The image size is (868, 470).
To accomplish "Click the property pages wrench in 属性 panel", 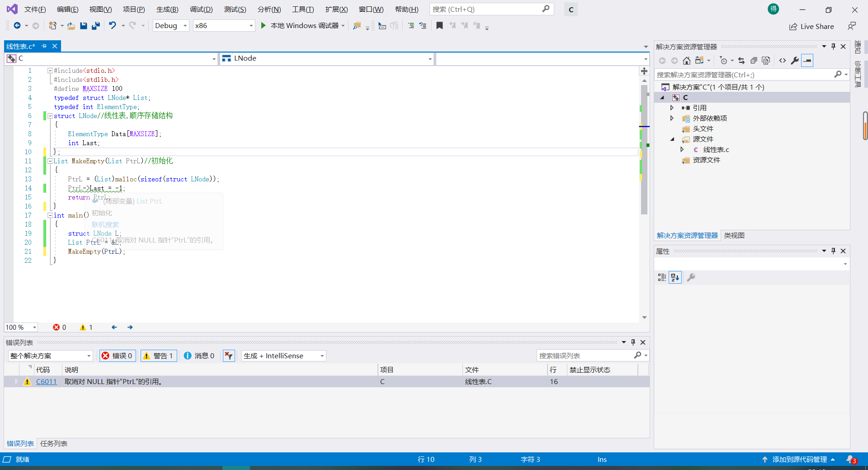I will pos(691,278).
